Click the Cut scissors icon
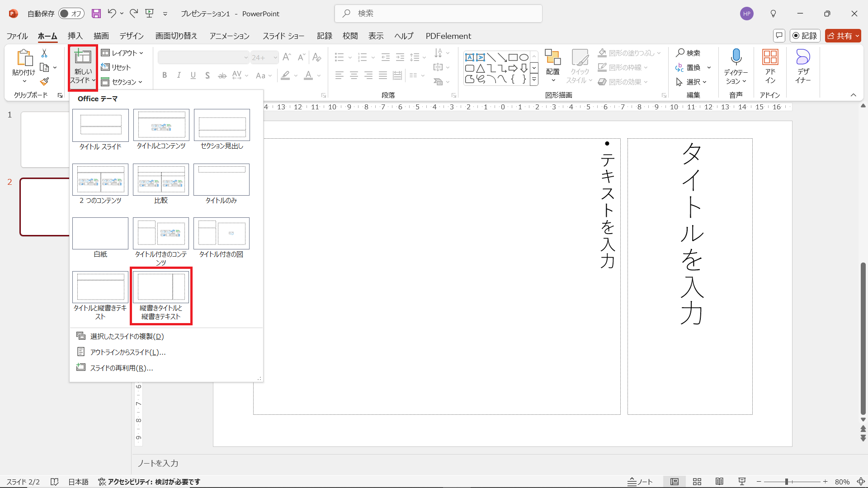The image size is (868, 488). (x=44, y=53)
